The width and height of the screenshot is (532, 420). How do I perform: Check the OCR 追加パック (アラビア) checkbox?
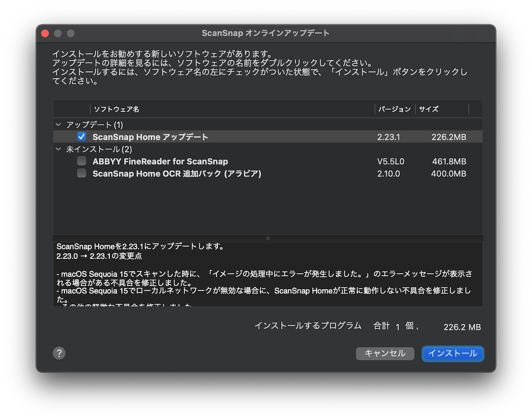[82, 173]
